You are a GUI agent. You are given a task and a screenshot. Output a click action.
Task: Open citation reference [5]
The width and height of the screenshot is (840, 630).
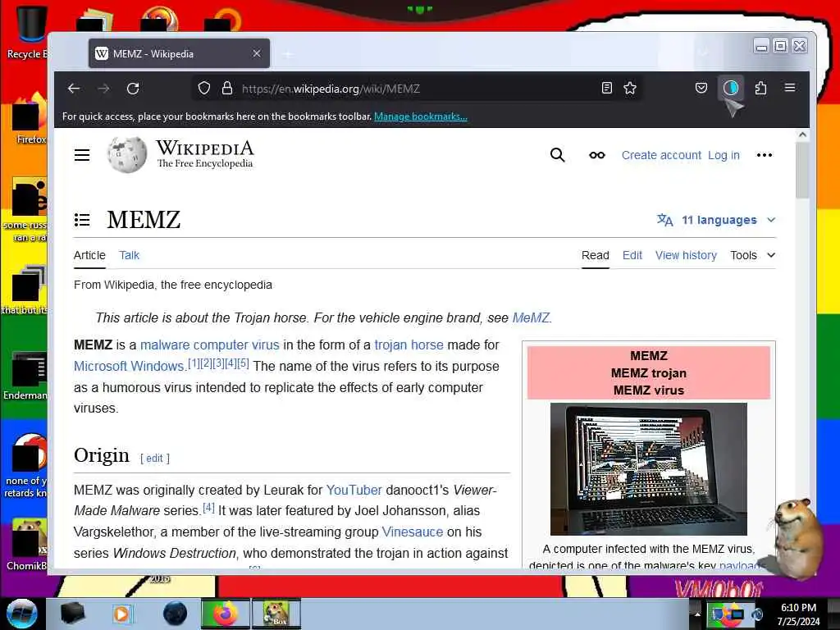[243, 363]
